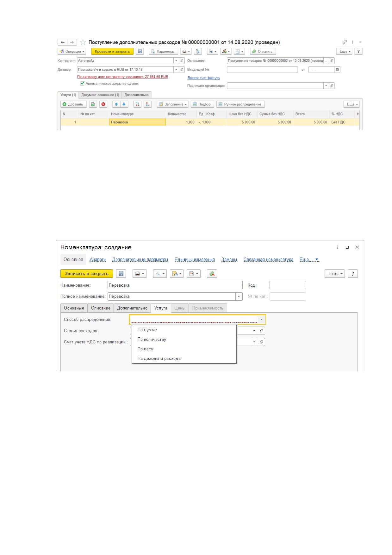Open the print menu in the Номенклатура window
This screenshot has width=392, height=555.
pyautogui.click(x=139, y=274)
